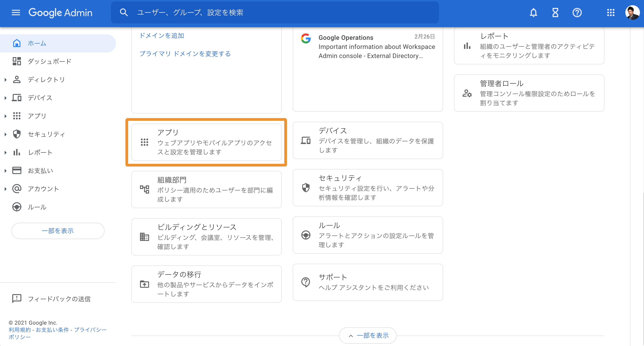Screen dimensions: 644x346
Task: Open アプリ in the sidebar
Action: [58, 116]
